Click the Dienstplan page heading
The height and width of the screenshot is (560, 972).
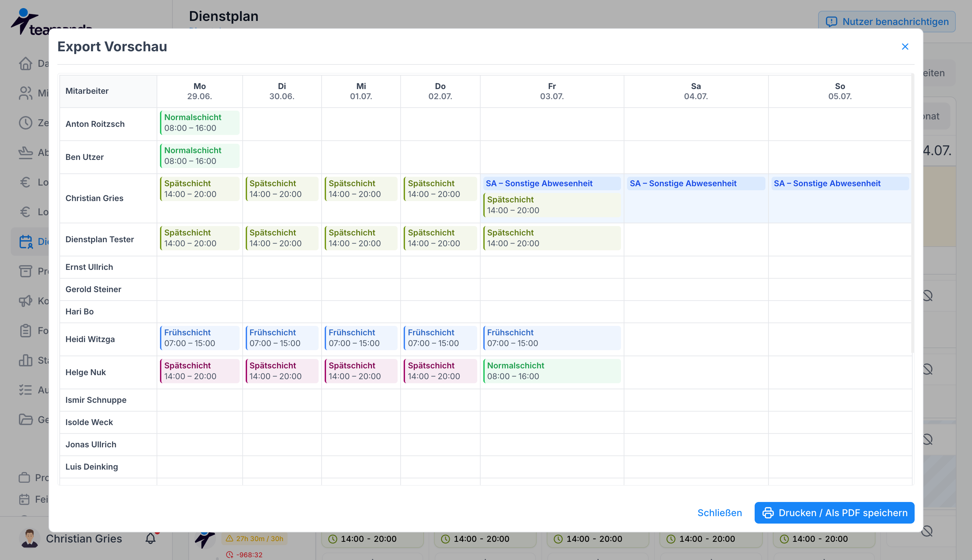point(223,16)
